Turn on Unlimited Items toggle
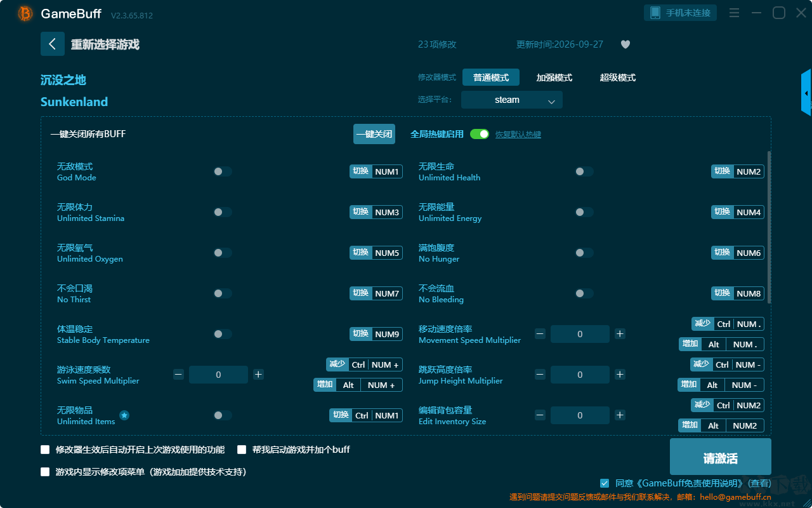This screenshot has width=812, height=508. [x=223, y=415]
